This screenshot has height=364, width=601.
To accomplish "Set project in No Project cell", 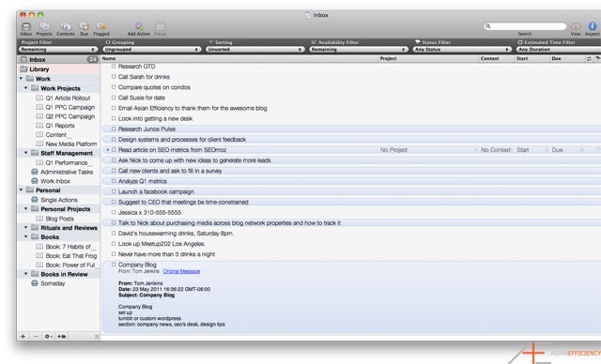I will click(393, 150).
